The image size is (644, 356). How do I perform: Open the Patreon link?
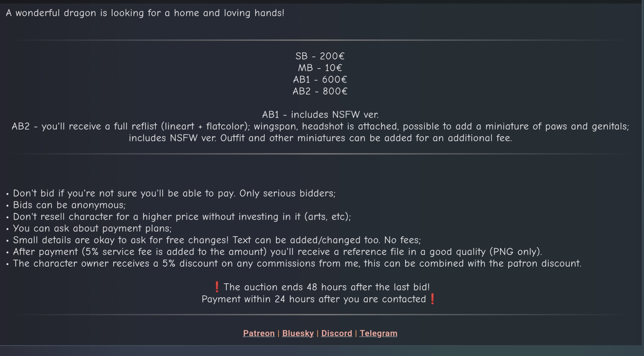(x=259, y=333)
